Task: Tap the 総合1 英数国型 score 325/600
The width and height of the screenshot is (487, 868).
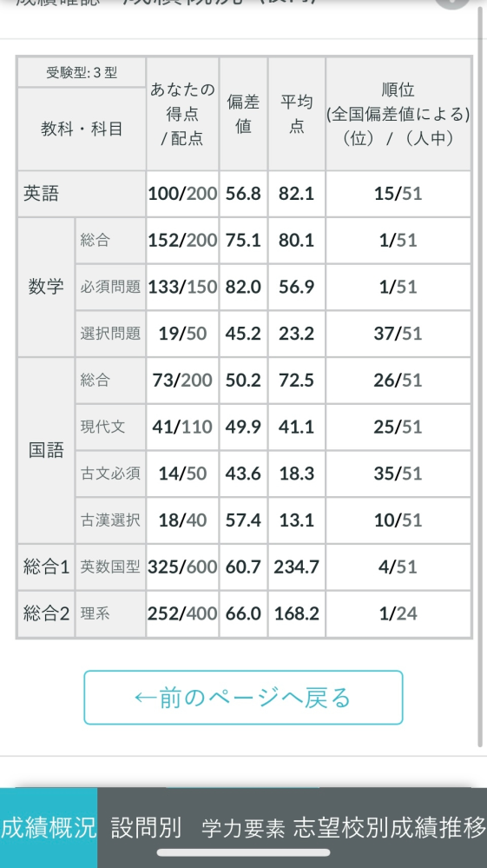Action: tap(182, 567)
